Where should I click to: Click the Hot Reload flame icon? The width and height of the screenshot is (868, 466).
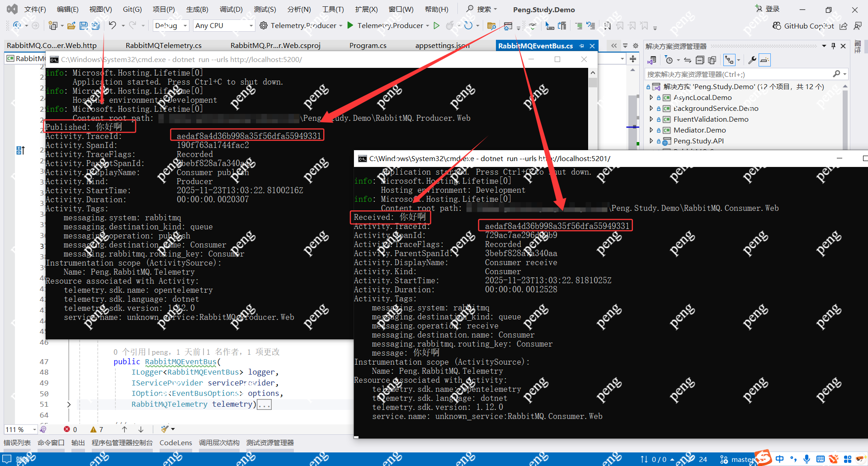click(450, 25)
